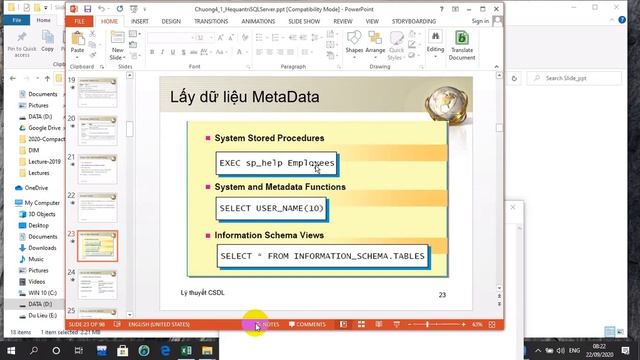Toggle text Shadow formatting
640x360 pixels.
(183, 52)
